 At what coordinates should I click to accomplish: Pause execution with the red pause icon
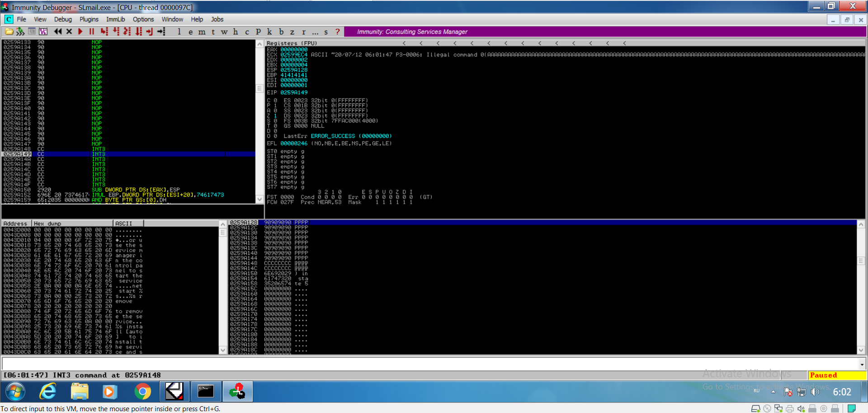click(92, 32)
